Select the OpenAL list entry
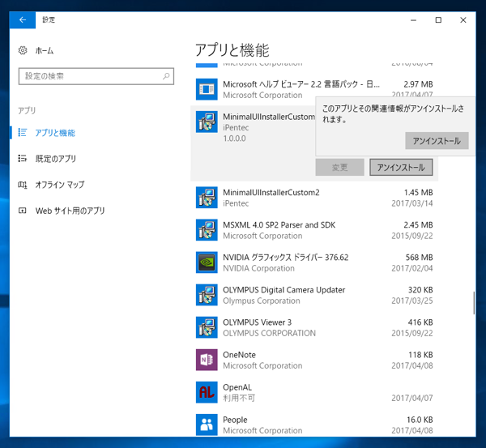486x448 pixels. point(237,387)
